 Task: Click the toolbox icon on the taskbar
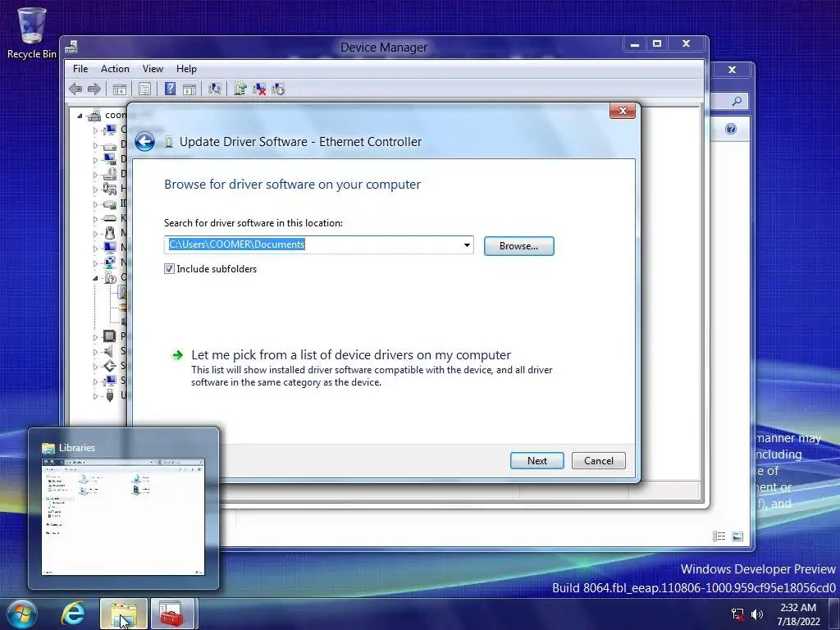(172, 614)
